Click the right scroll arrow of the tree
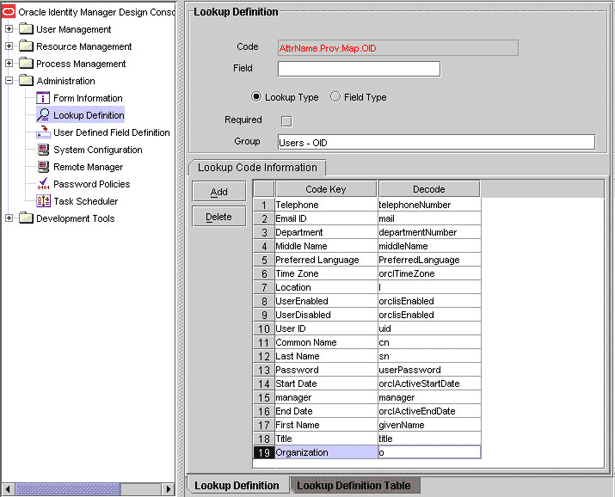Image resolution: width=615 pixels, height=497 pixels. point(168,489)
